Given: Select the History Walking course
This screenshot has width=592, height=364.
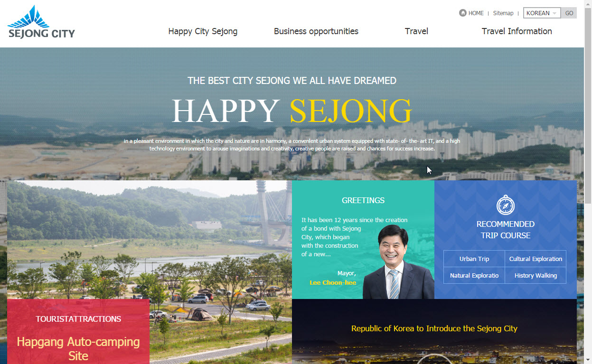Looking at the screenshot, I should tap(536, 275).
